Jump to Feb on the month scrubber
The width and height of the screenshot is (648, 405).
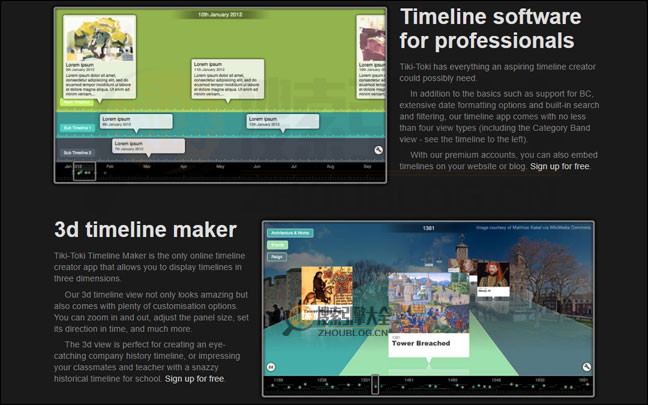coord(110,167)
